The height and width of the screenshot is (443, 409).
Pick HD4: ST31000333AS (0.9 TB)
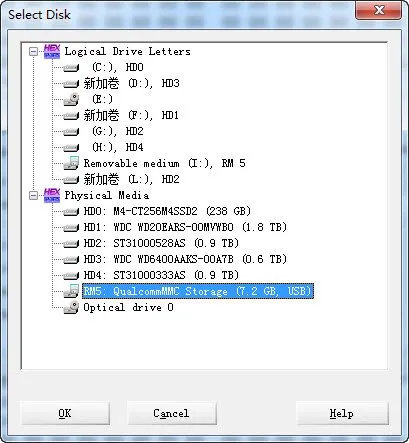pyautogui.click(x=161, y=275)
